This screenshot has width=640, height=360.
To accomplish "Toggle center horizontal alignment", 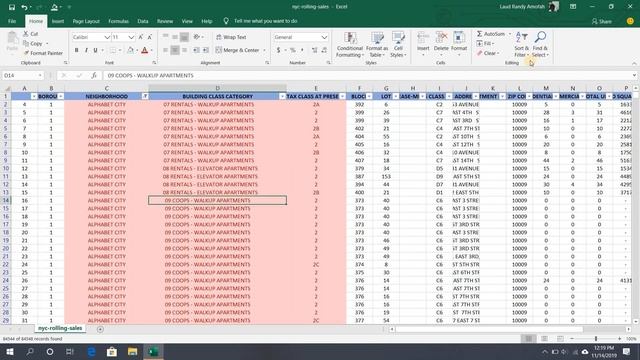I will tap(175, 50).
